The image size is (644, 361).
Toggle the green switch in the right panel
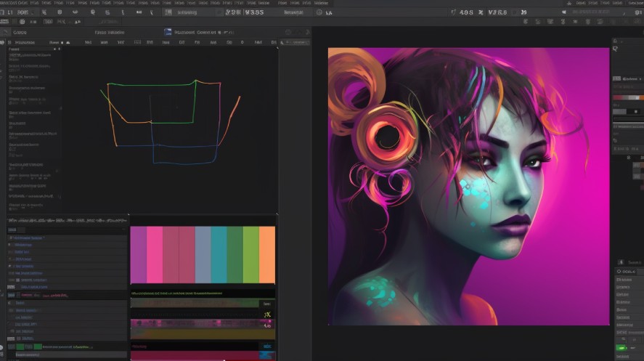[x=621, y=348]
